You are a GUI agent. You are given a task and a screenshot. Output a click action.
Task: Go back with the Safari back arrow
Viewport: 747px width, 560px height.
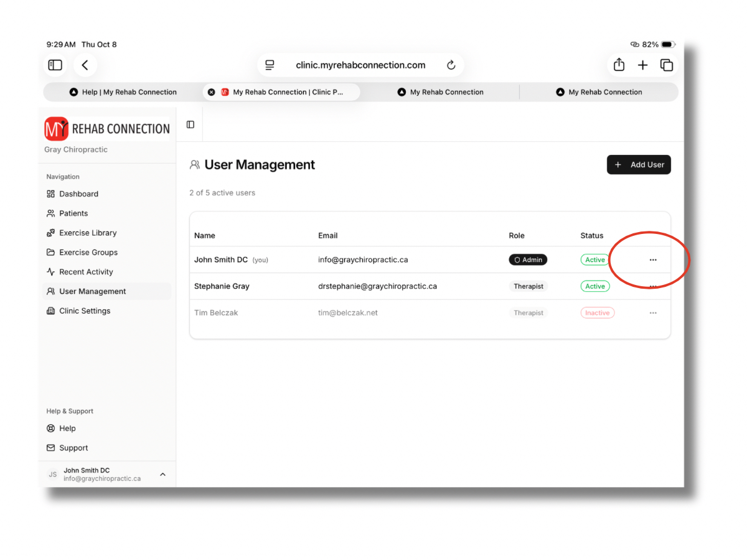click(x=85, y=65)
